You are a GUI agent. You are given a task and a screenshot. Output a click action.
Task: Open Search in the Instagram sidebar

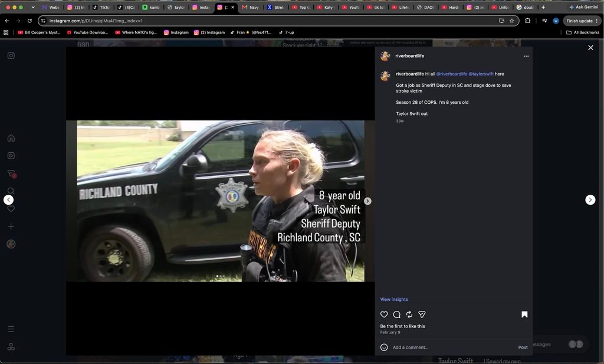tap(11, 191)
